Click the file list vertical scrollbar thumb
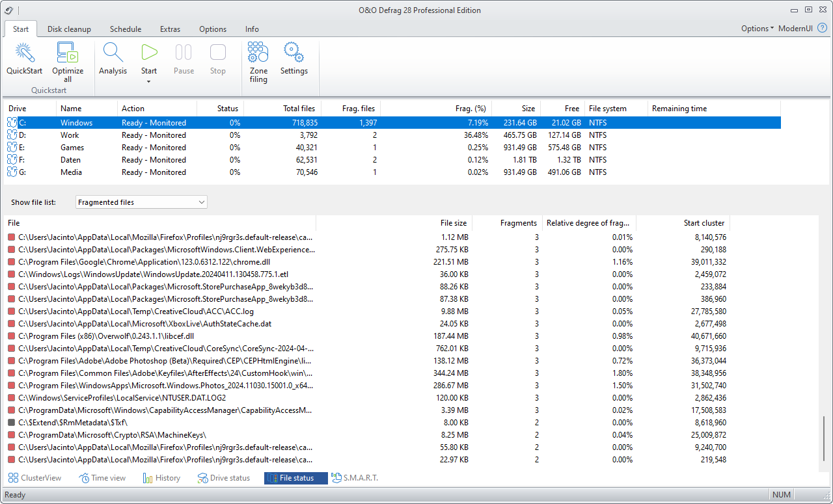This screenshot has width=833, height=504. click(x=825, y=440)
